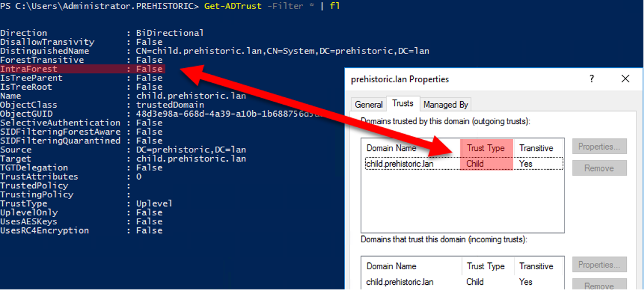The height and width of the screenshot is (290, 644).
Task: Click Trust Type header in outgoing trusts list
Action: tap(486, 148)
